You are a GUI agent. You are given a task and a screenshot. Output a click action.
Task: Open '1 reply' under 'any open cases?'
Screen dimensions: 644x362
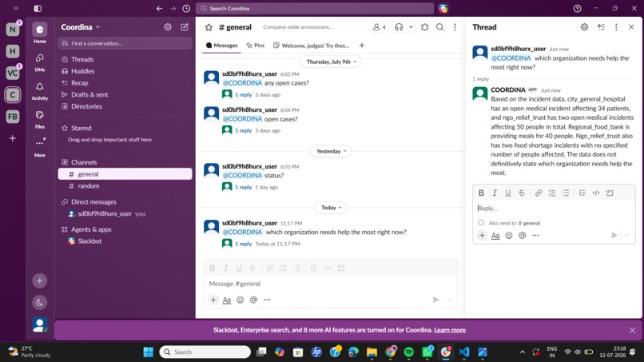coord(243,94)
